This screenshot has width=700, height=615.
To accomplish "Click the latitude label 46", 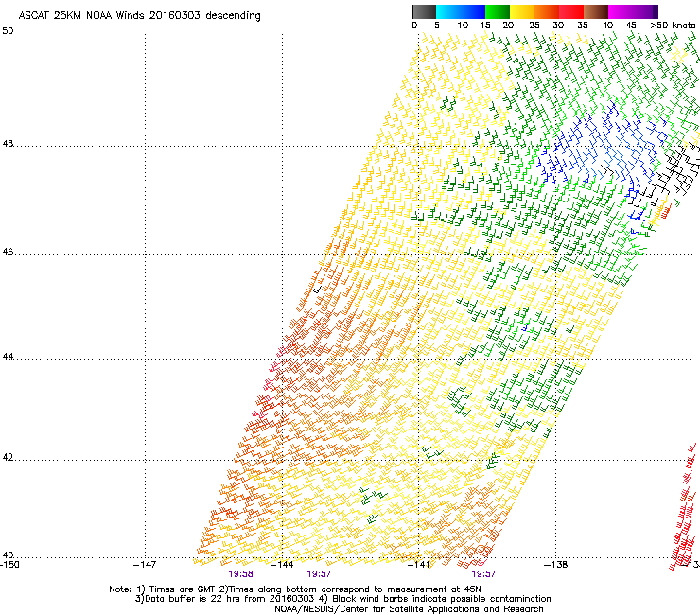I will 8,252.
